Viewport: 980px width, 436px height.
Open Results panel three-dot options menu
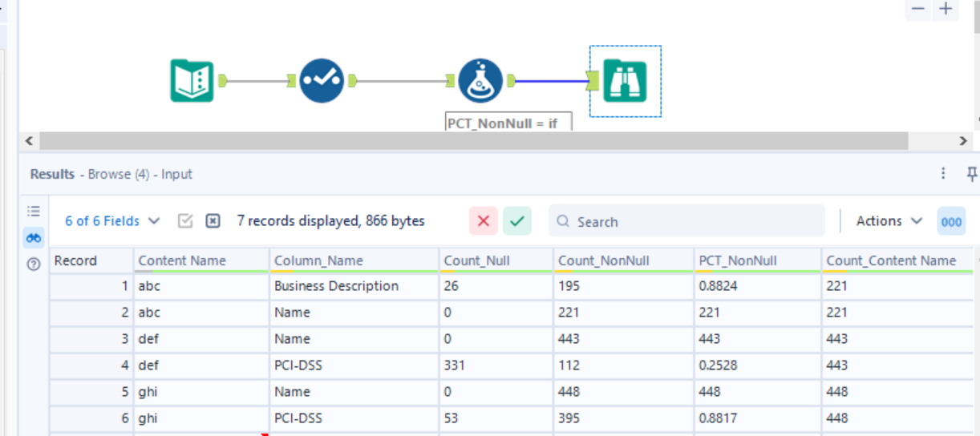point(944,174)
